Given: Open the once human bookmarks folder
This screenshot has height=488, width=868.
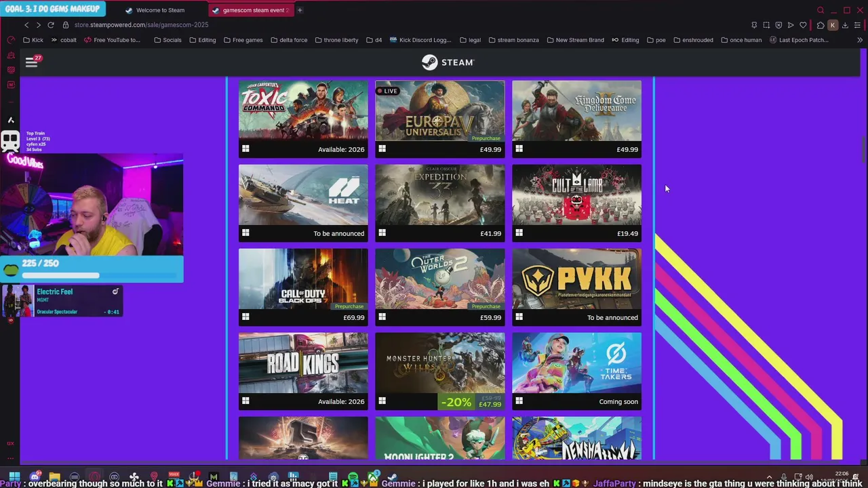Looking at the screenshot, I should [741, 40].
